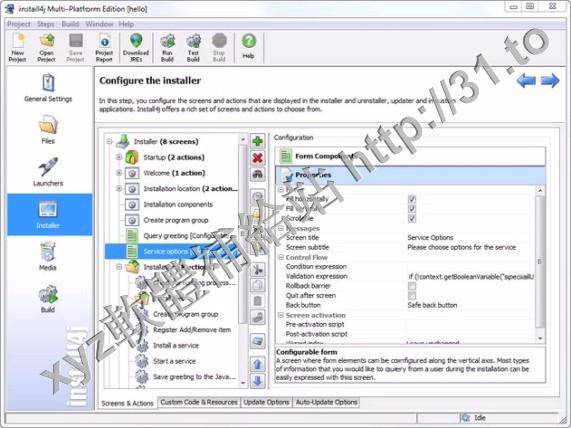The height and width of the screenshot is (428, 571).
Task: Click the red X delete button
Action: click(258, 158)
